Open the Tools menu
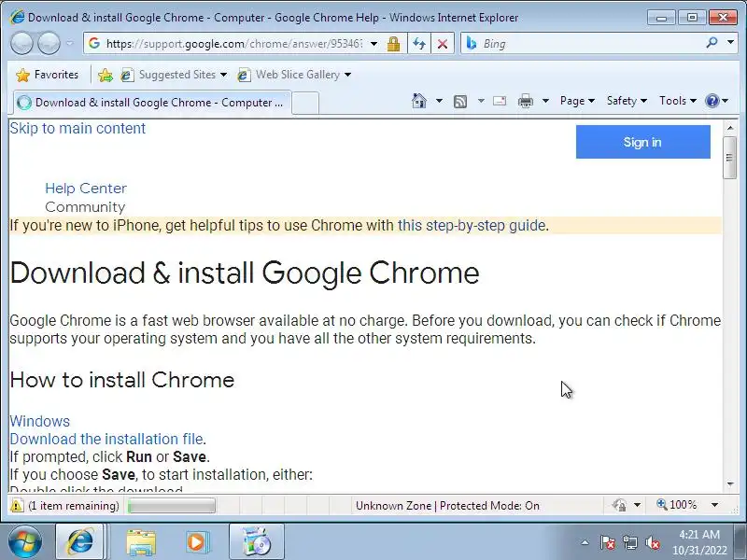The height and width of the screenshot is (560, 747). tap(678, 101)
